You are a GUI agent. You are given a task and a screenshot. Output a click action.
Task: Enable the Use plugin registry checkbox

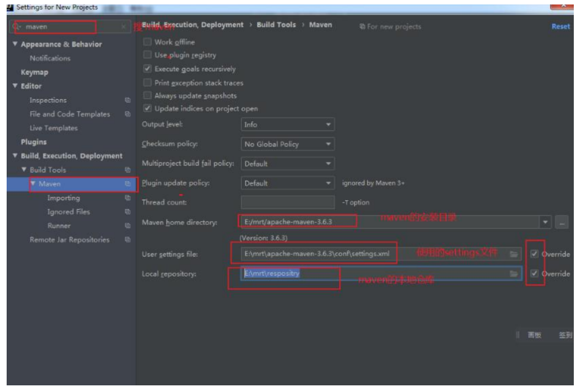point(147,55)
